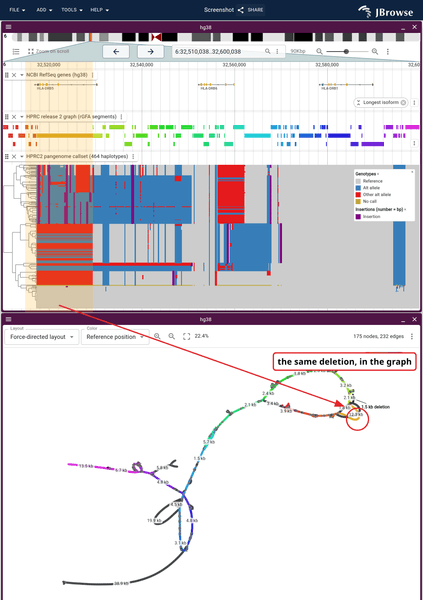Remove the Longest isoform filter chip

403,103
